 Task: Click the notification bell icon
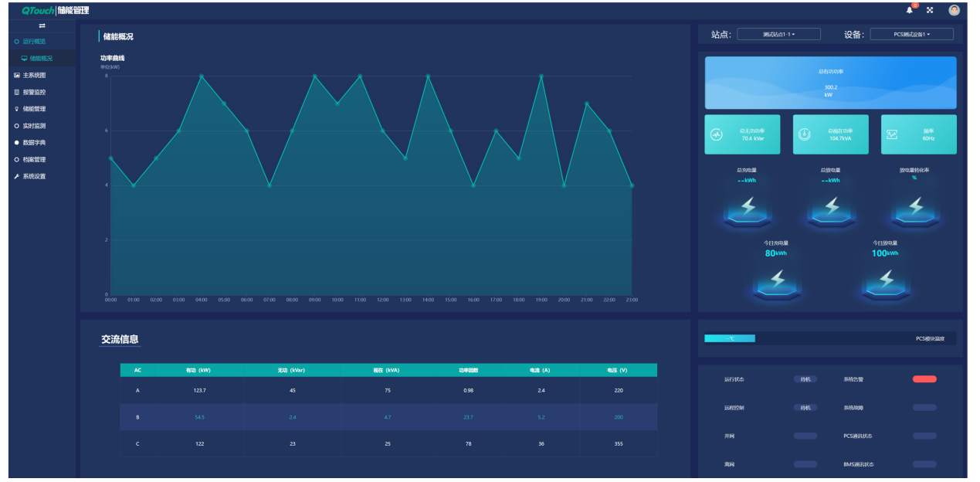(x=909, y=10)
